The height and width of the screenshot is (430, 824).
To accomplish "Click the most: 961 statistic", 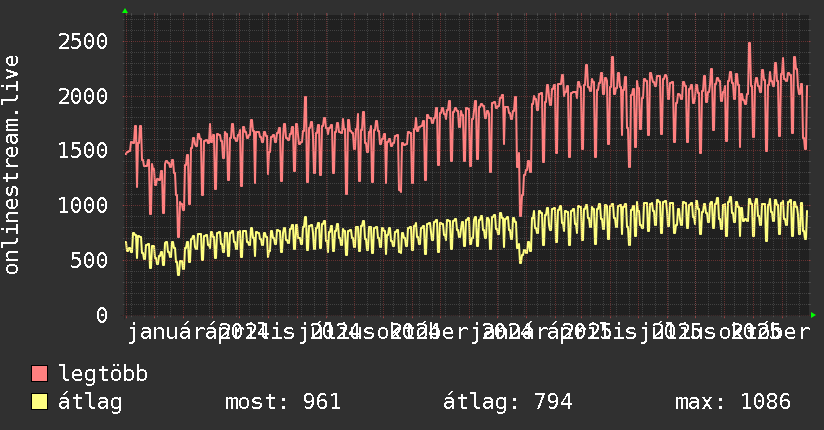I will coord(283,402).
